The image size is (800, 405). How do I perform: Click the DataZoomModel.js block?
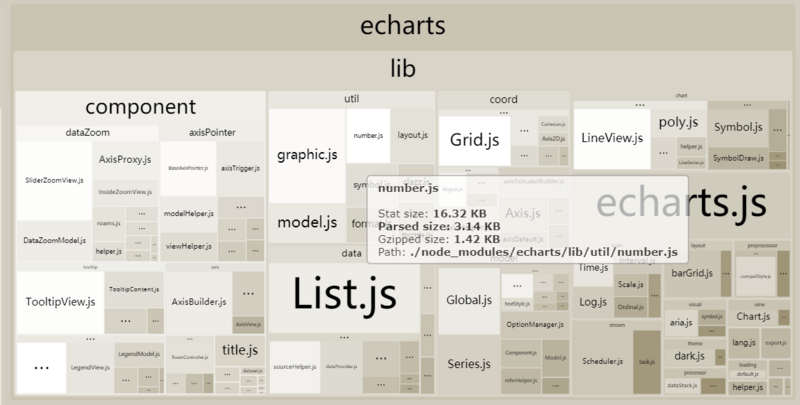[54, 240]
